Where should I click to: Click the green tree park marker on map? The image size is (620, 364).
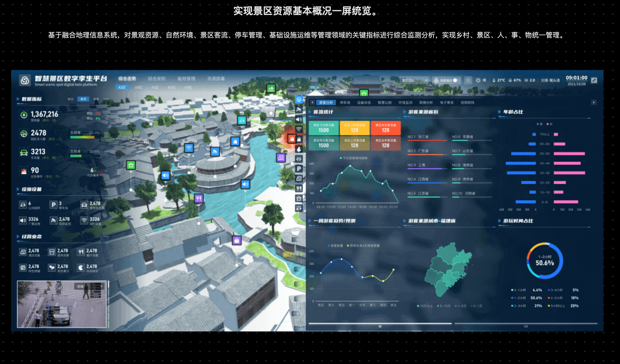tap(271, 88)
